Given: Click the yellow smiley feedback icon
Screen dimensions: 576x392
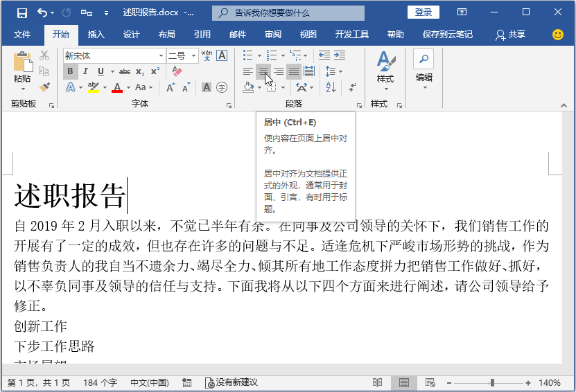Looking at the screenshot, I should 558,35.
